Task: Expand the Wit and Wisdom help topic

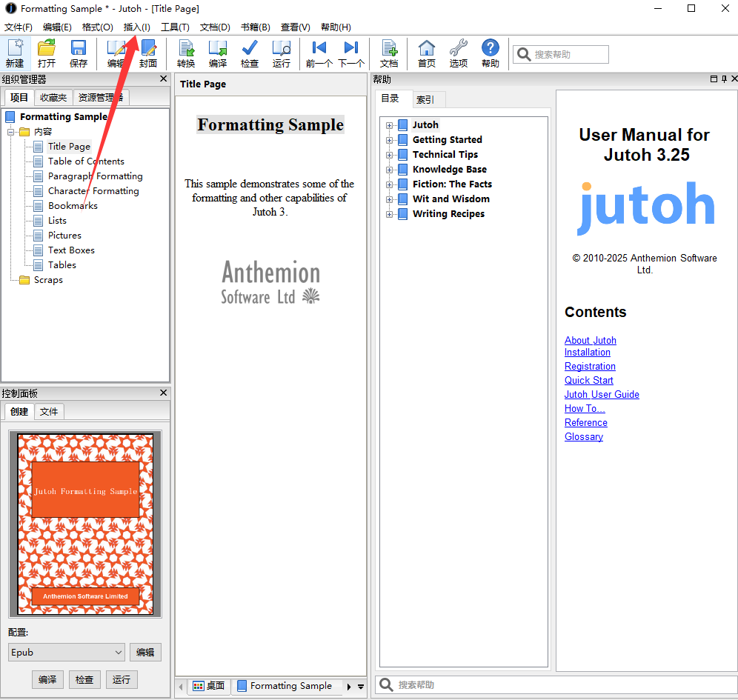Action: coord(389,199)
